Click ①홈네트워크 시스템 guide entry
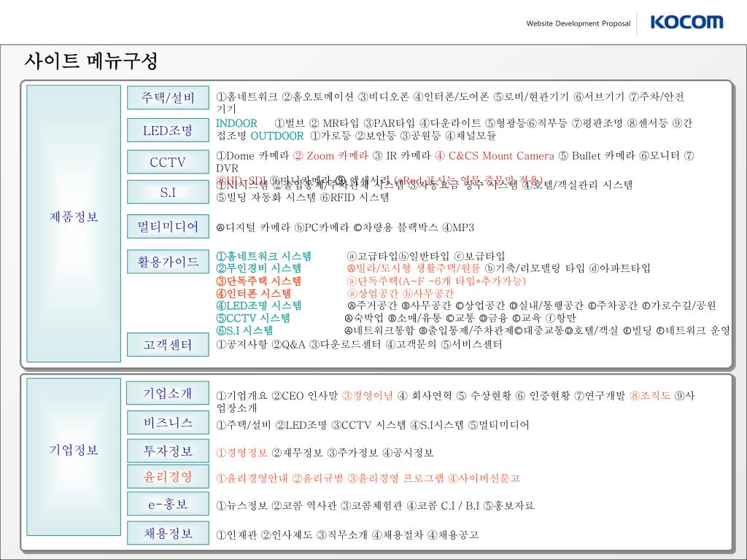 coord(263,256)
